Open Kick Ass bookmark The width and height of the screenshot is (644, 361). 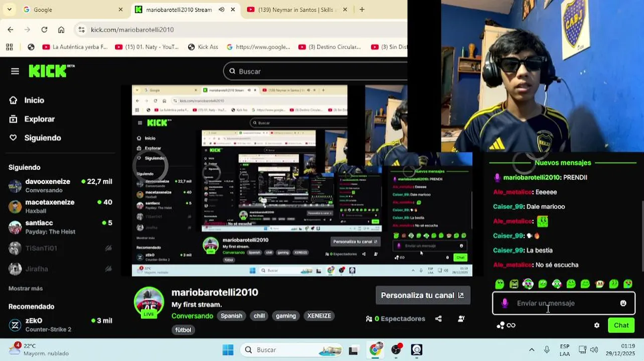pos(203,47)
